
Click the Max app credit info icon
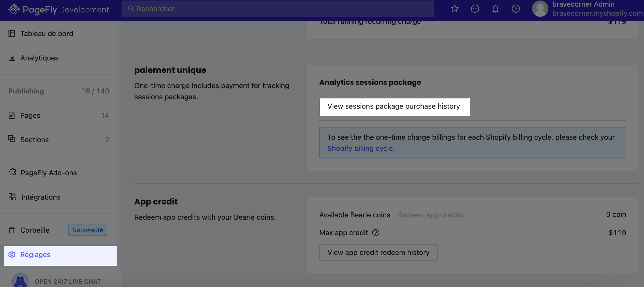(376, 233)
